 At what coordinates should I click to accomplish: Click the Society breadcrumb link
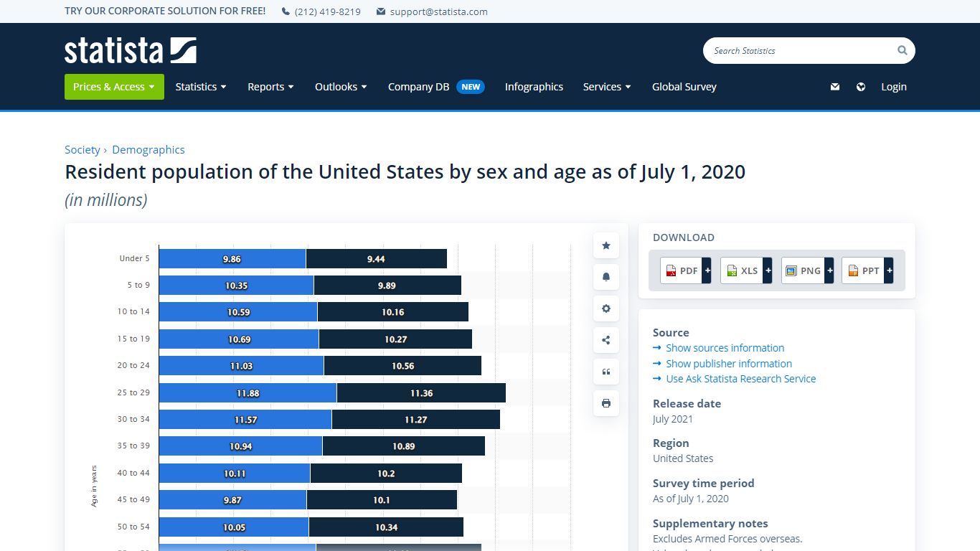(x=83, y=149)
